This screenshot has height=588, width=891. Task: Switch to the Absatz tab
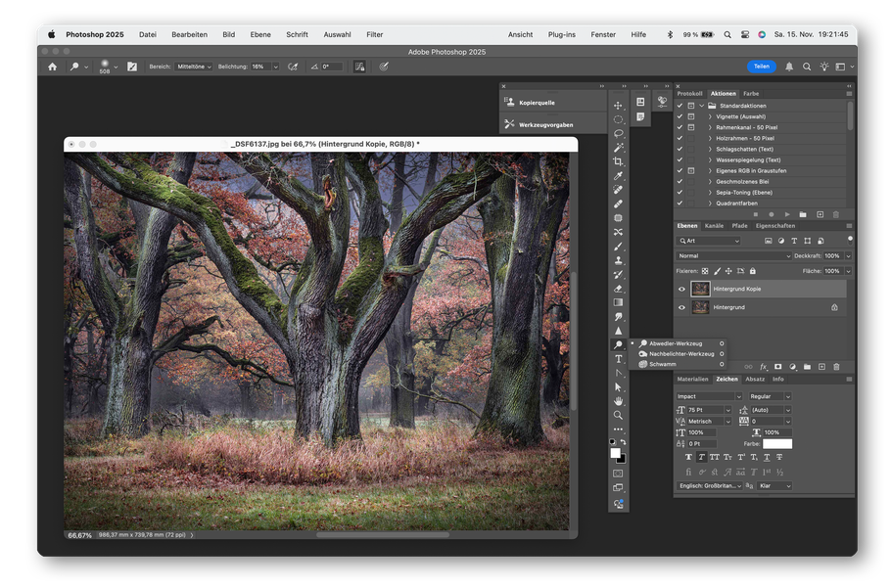(755, 380)
